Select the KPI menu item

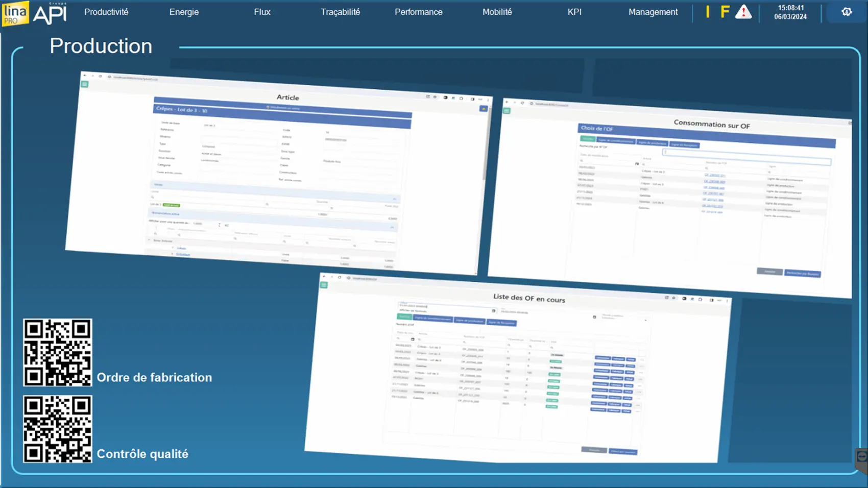[x=574, y=12]
